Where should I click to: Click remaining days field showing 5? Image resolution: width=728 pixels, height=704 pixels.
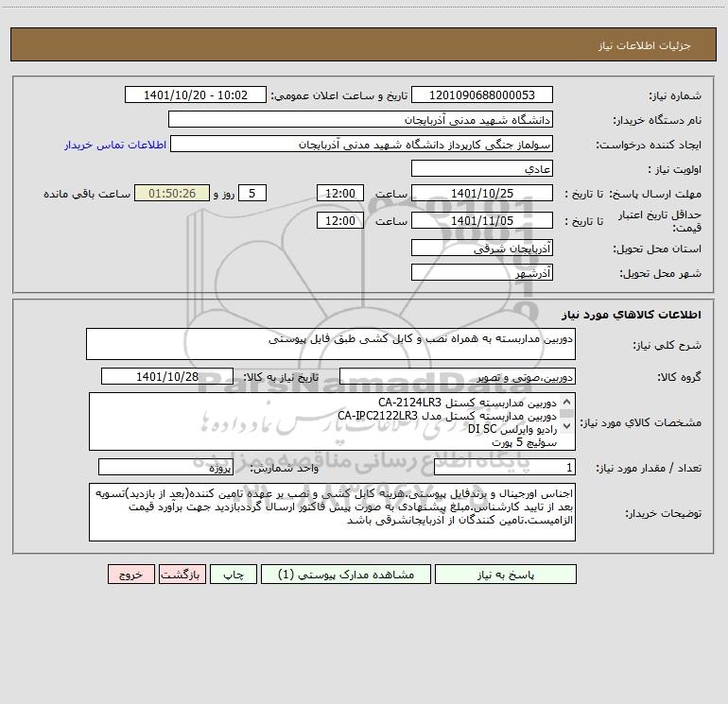[x=252, y=193]
